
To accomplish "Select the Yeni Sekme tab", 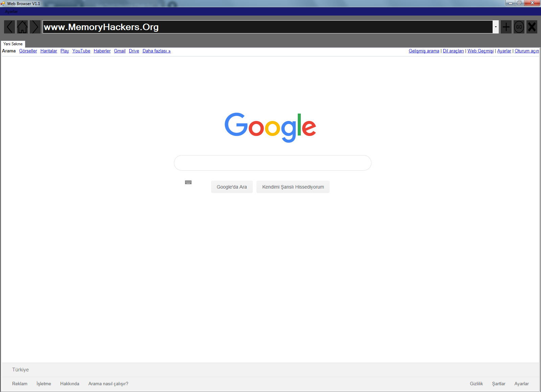I will tap(13, 44).
